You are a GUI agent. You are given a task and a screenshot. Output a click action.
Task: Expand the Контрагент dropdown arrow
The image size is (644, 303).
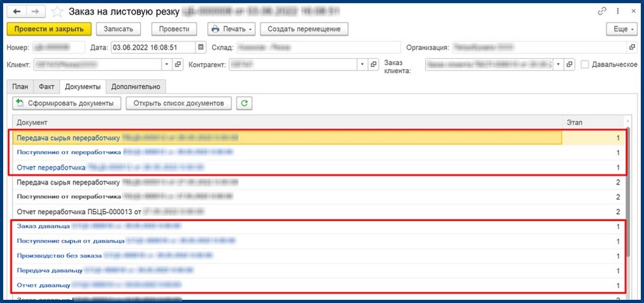coord(362,64)
